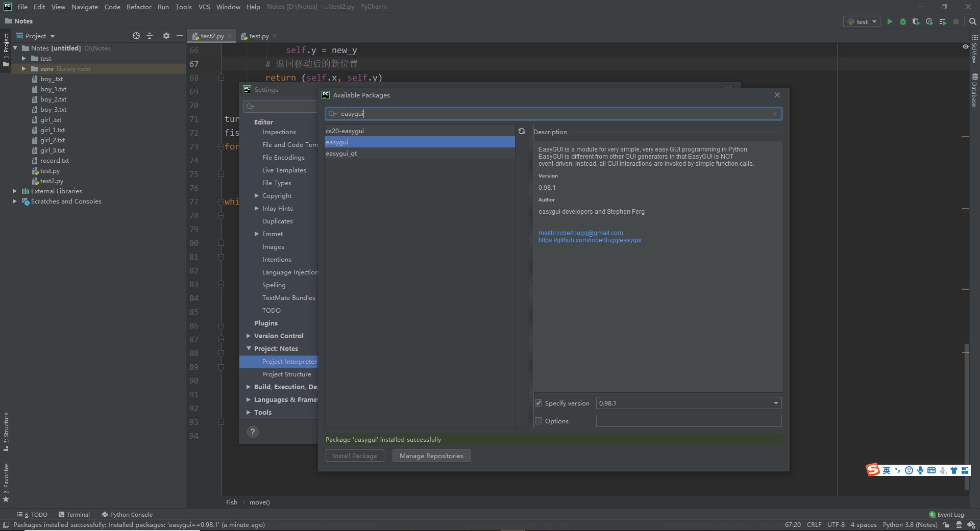Run the 'test' configuration
The image size is (980, 531).
tap(890, 21)
